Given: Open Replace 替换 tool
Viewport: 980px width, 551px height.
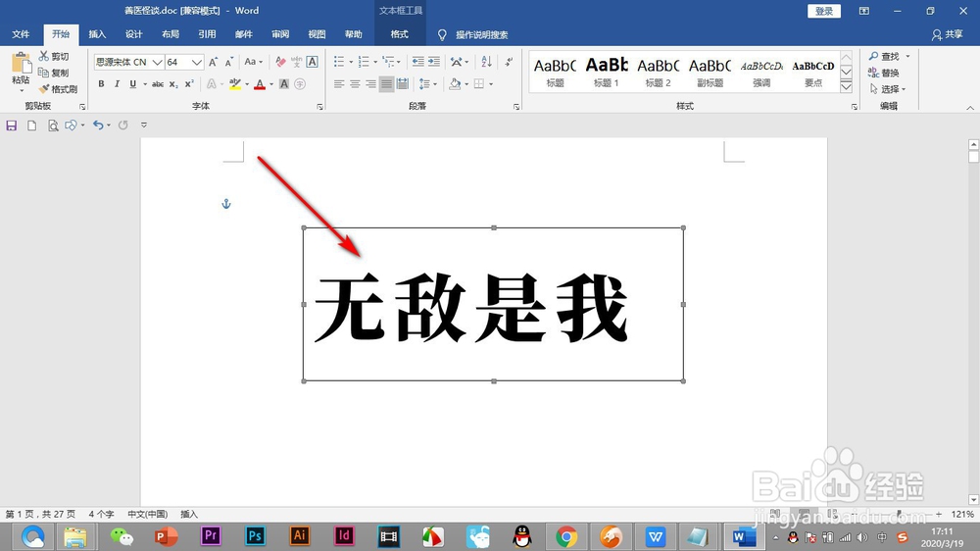Looking at the screenshot, I should tap(884, 73).
